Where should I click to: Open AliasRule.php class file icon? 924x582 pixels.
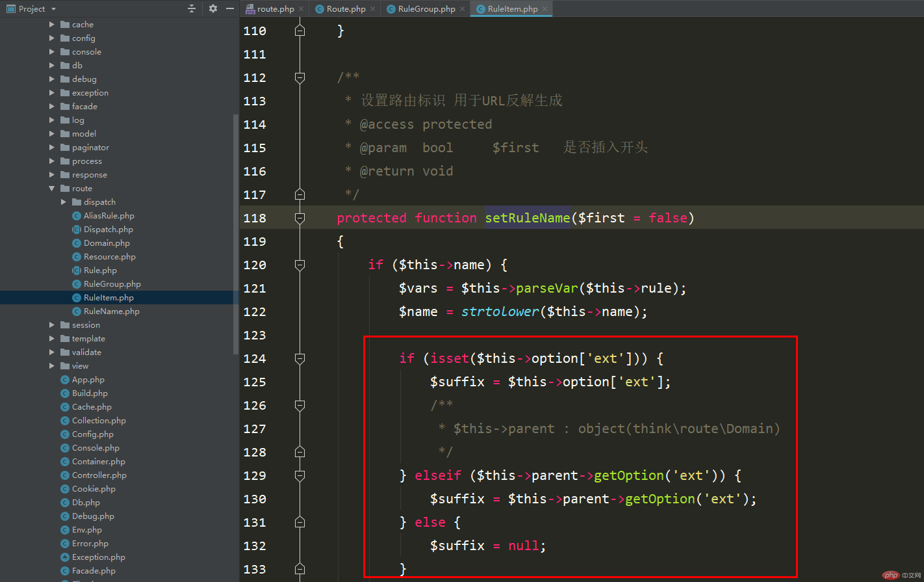coord(77,216)
